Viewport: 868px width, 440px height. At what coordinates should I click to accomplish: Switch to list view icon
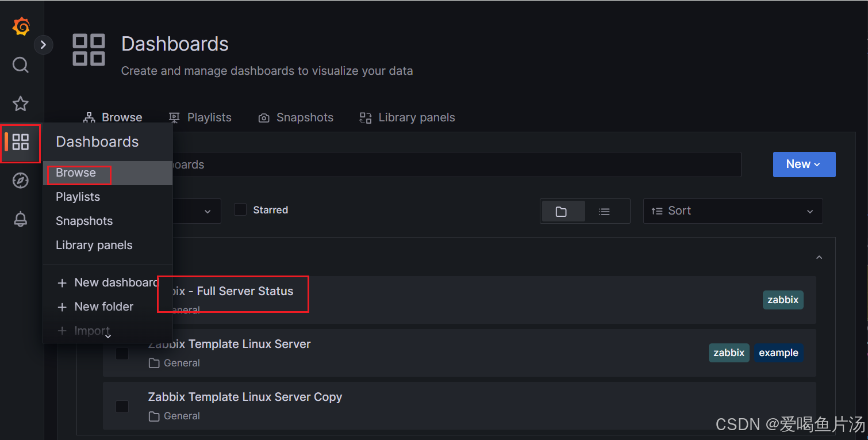point(604,212)
